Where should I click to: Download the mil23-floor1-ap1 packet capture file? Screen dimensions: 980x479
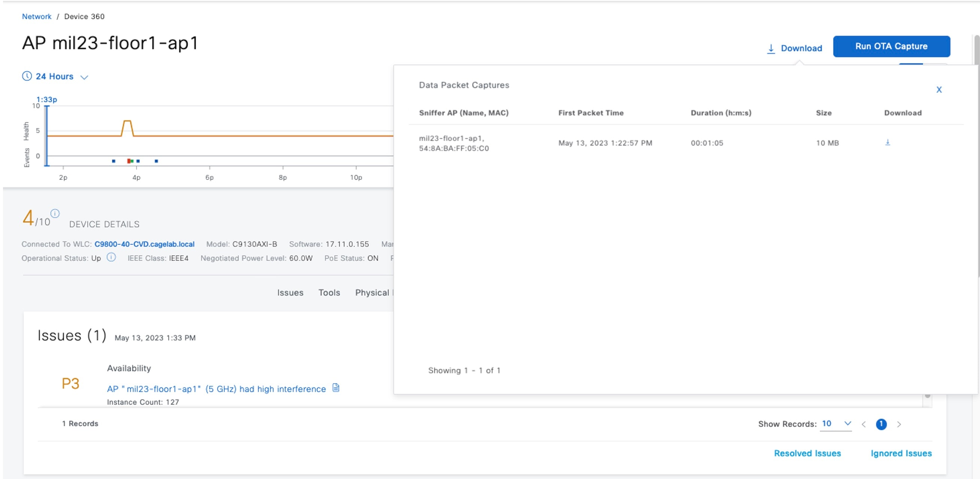[x=887, y=142]
